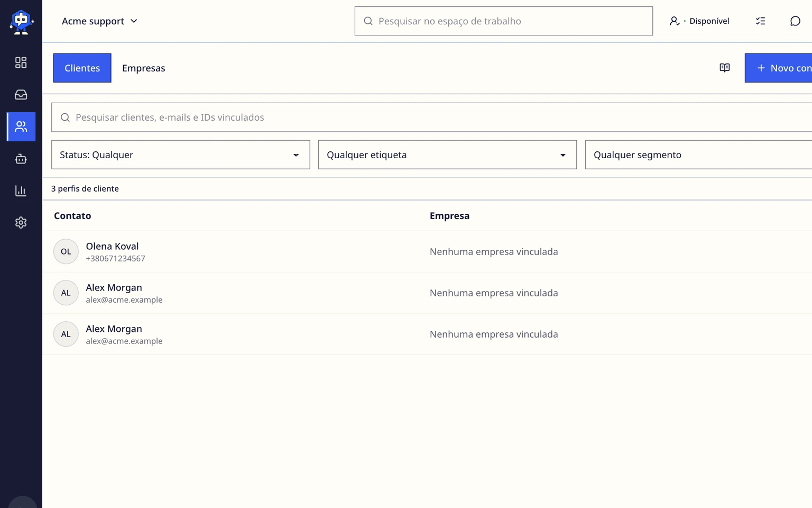
Task: Click the robot mascot logo
Action: 21,22
